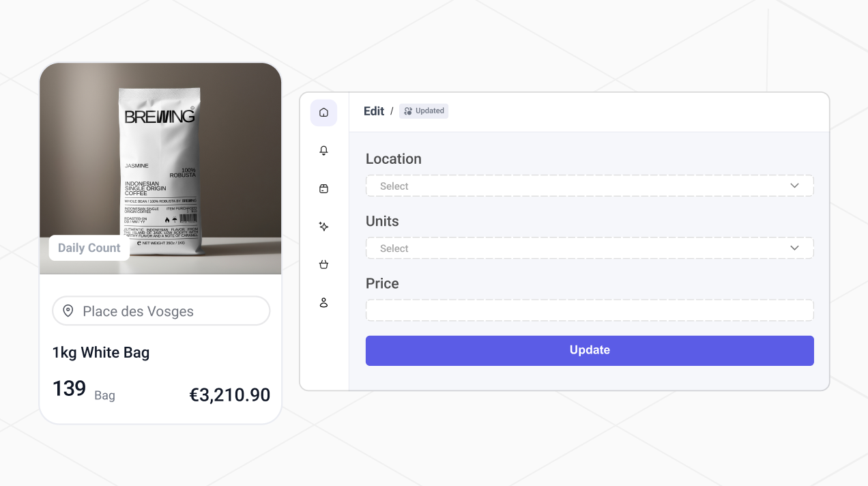868x486 pixels.
Task: Click the Update button
Action: tap(590, 350)
